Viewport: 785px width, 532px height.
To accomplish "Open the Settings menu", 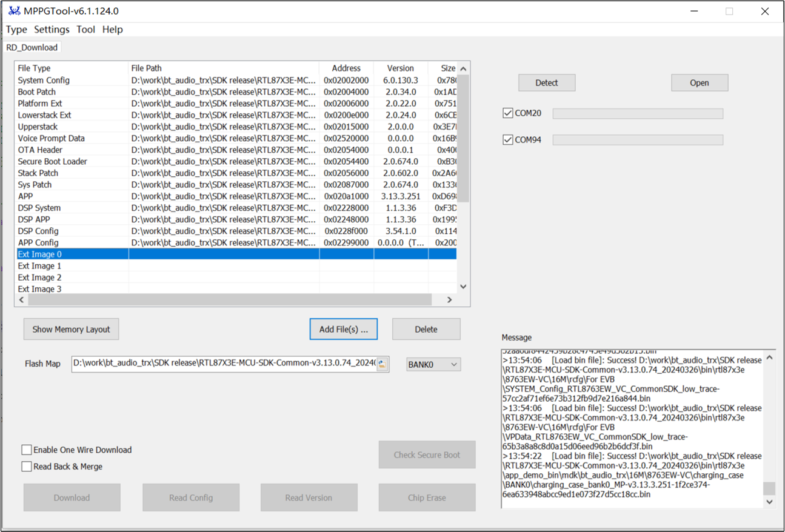I will click(x=52, y=30).
